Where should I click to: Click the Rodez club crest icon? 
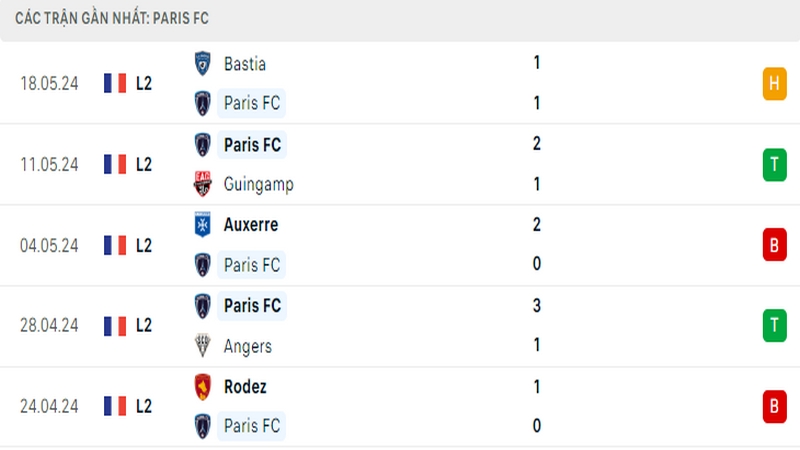click(203, 387)
